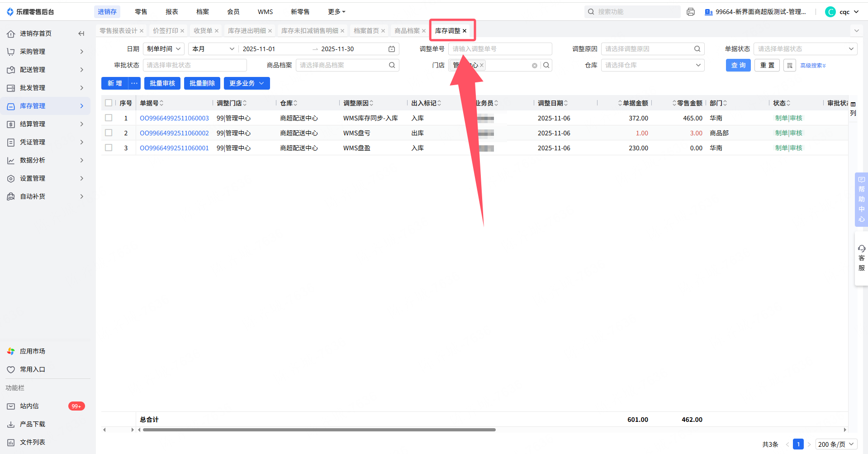Expand 高级搜索 advanced search
The image size is (868, 454).
click(813, 66)
